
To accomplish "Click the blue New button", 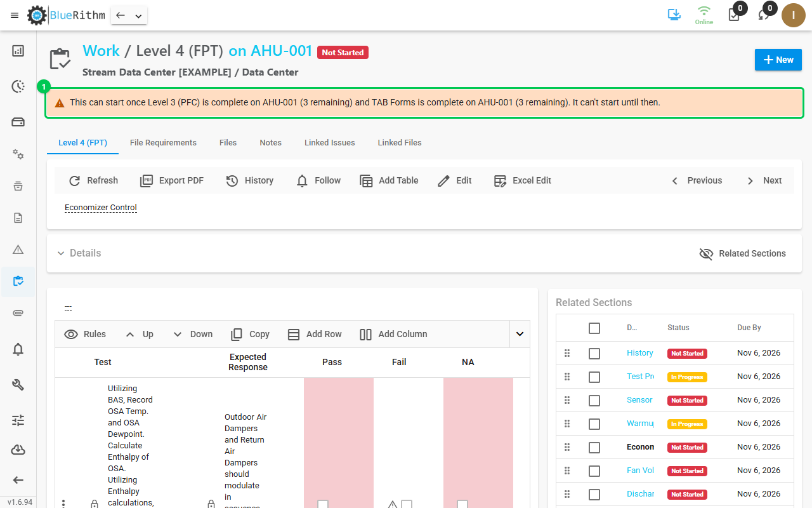I will click(778, 60).
